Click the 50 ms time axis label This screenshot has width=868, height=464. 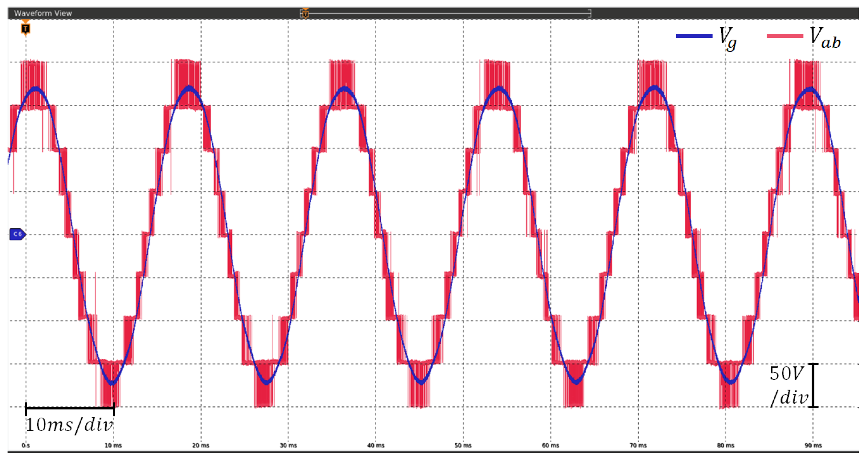[463, 445]
